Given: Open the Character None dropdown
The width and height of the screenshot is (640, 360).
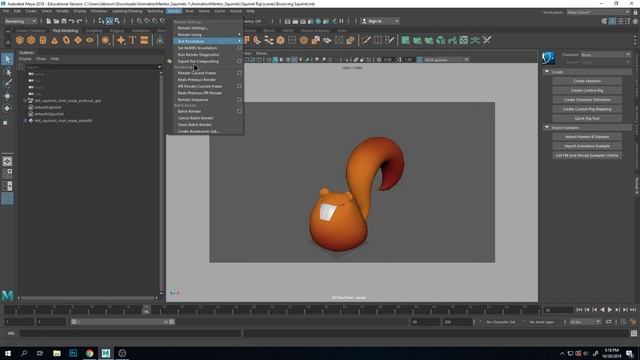Looking at the screenshot, I should pyautogui.click(x=606, y=54).
